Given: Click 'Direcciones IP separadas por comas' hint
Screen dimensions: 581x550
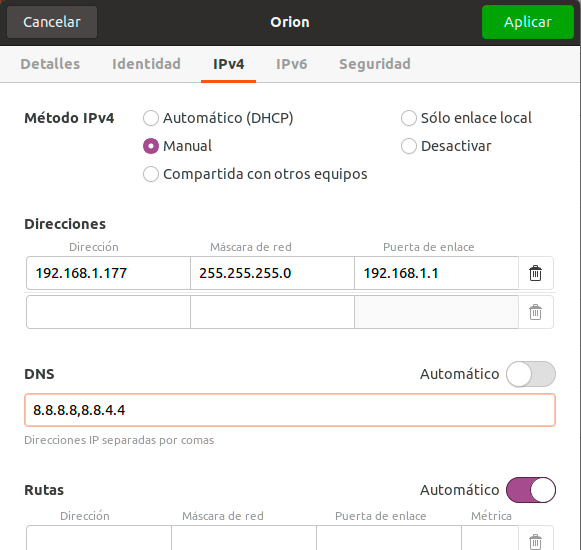Looking at the screenshot, I should 119,440.
